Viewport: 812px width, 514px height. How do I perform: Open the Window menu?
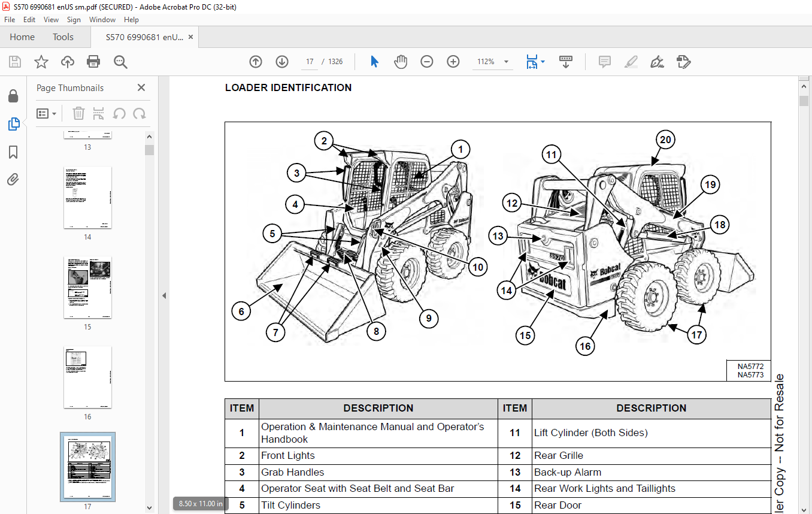tap(102, 20)
